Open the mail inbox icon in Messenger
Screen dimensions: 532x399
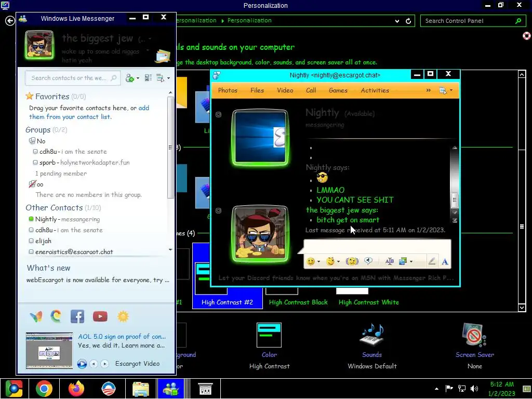(x=163, y=56)
